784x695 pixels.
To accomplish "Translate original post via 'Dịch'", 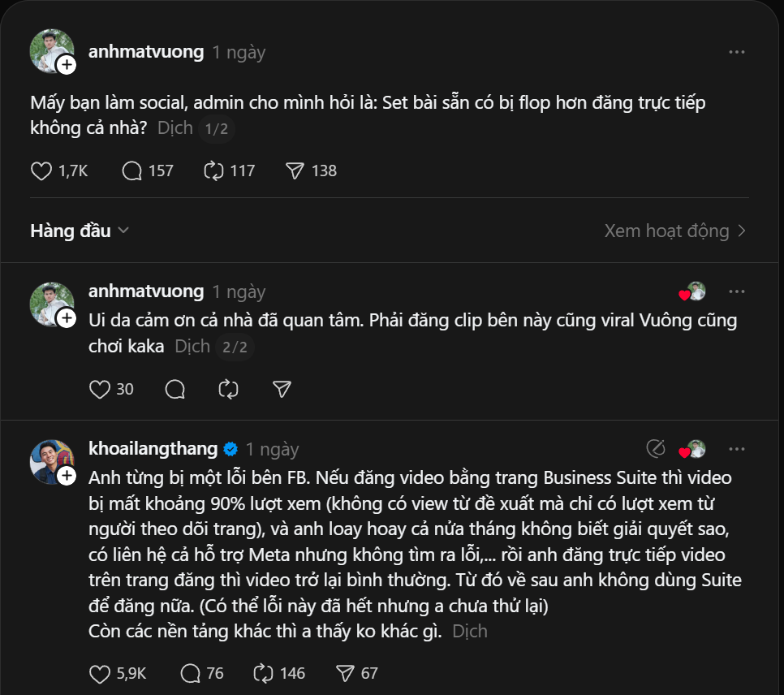I will tap(175, 127).
